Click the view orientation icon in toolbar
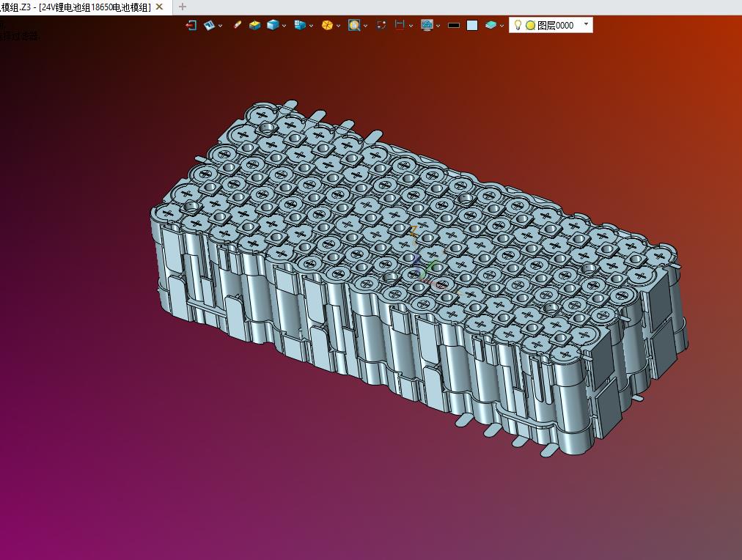The width and height of the screenshot is (742, 560). [x=209, y=25]
